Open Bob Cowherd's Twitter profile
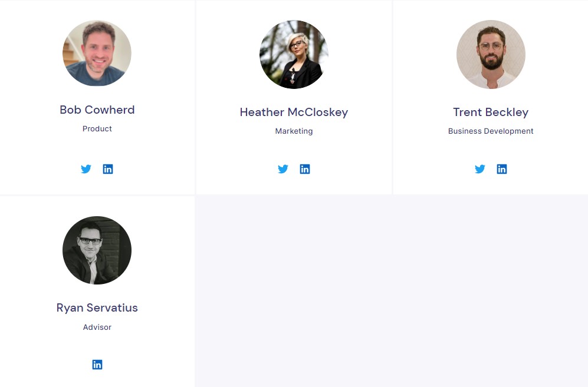Viewport: 588px width, 387px height. pyautogui.click(x=86, y=169)
